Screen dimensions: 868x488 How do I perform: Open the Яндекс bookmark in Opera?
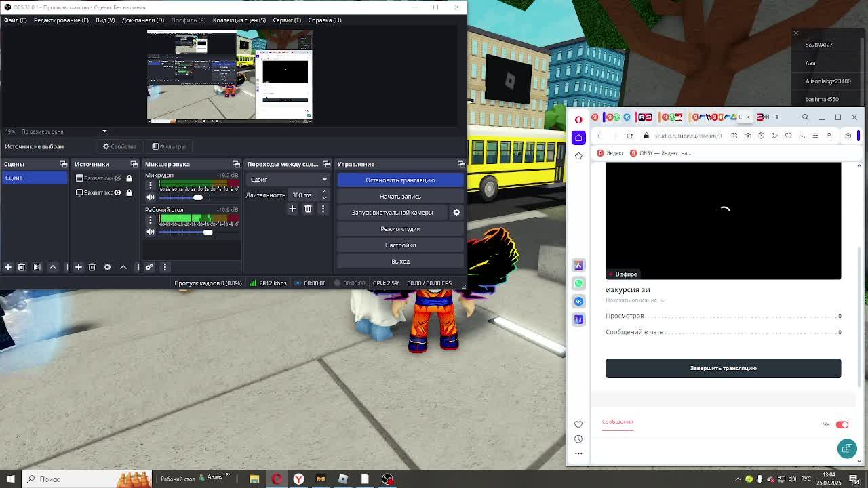[610, 153]
